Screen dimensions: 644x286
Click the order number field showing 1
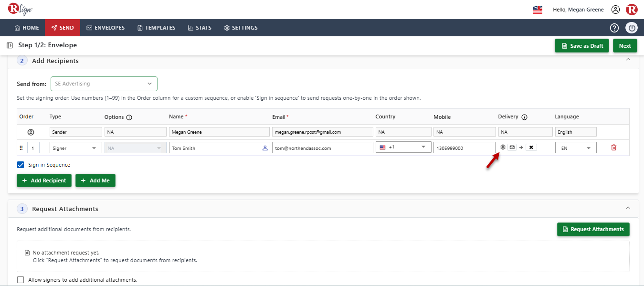[x=33, y=148]
